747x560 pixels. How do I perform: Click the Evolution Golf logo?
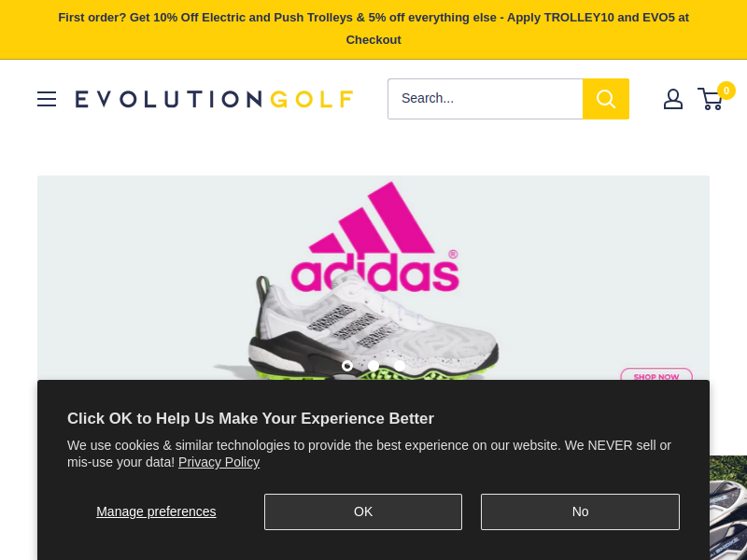(214, 99)
